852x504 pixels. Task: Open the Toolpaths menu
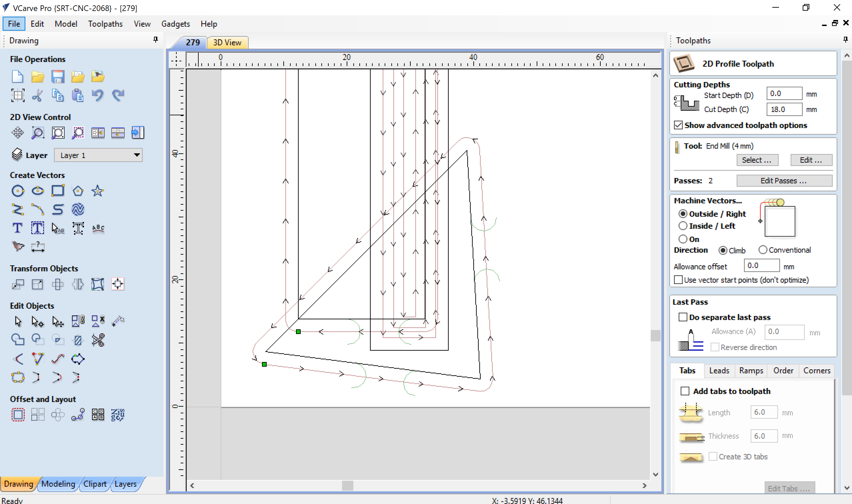[105, 24]
